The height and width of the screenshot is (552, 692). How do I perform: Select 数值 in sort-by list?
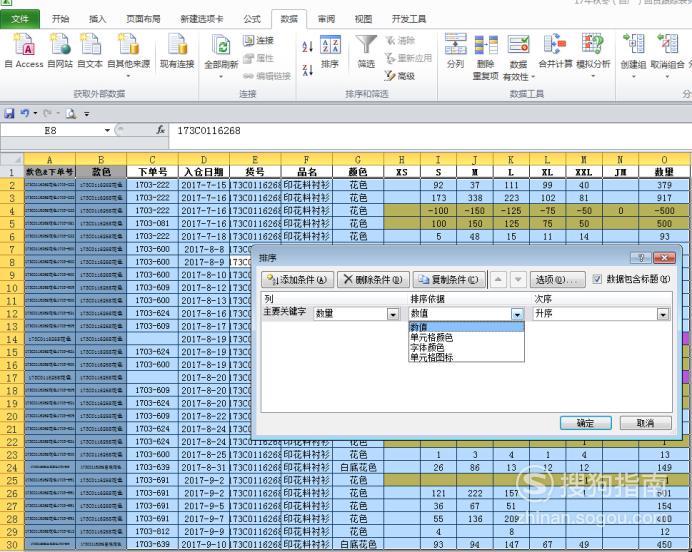click(466, 327)
